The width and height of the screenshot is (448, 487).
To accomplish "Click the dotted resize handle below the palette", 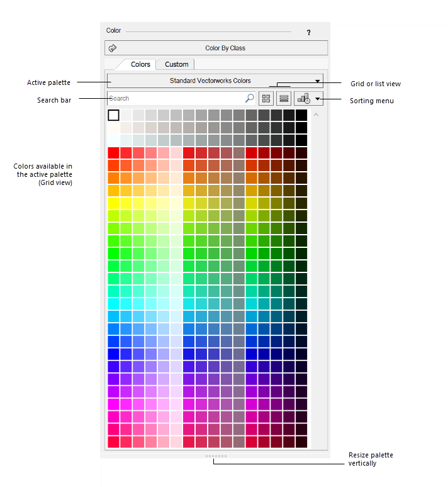I will 216,456.
